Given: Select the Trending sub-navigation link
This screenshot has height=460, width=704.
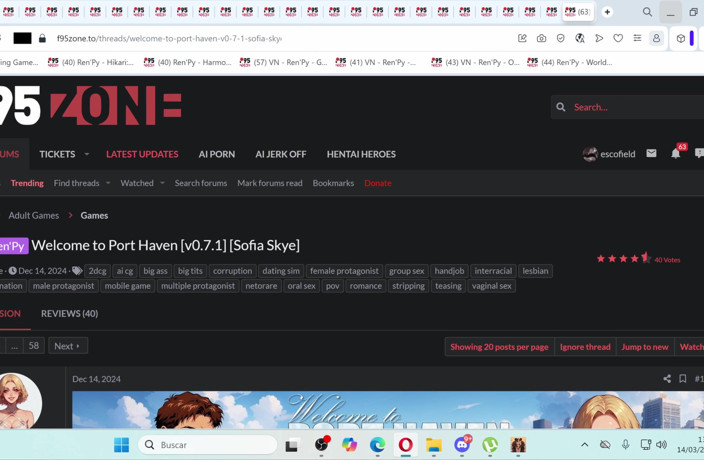Looking at the screenshot, I should point(27,183).
